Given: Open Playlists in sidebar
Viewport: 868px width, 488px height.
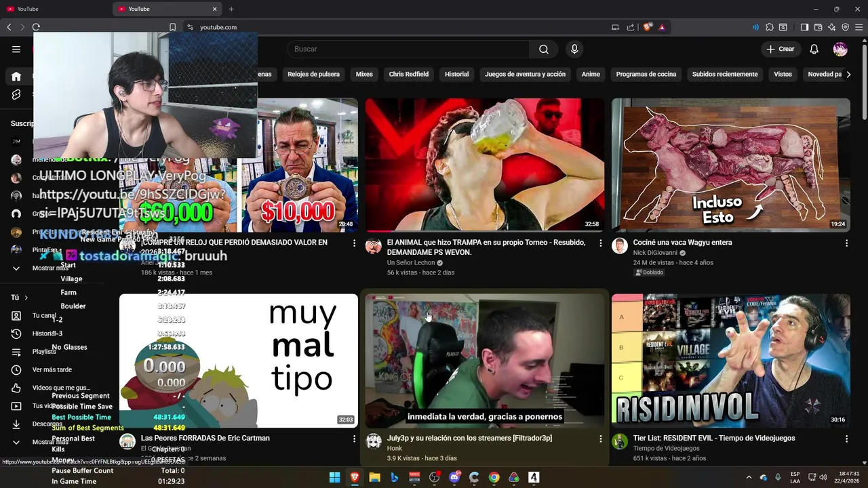Looking at the screenshot, I should (x=44, y=352).
